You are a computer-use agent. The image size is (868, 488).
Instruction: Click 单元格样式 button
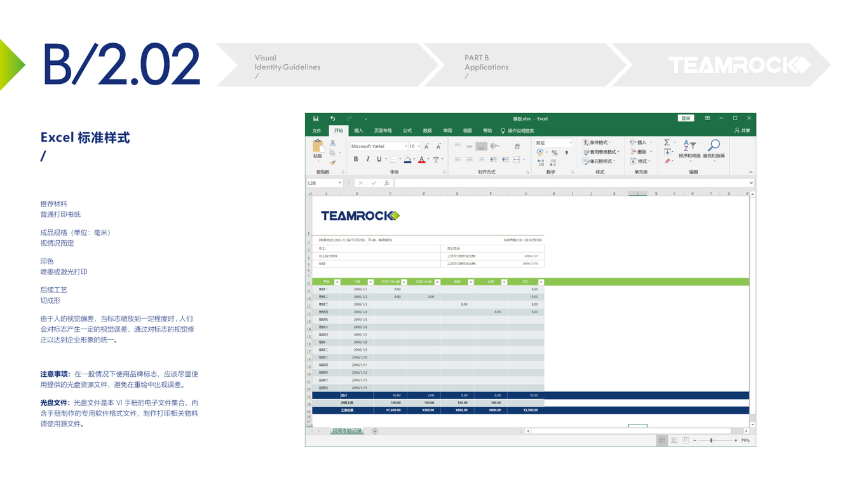[599, 161]
